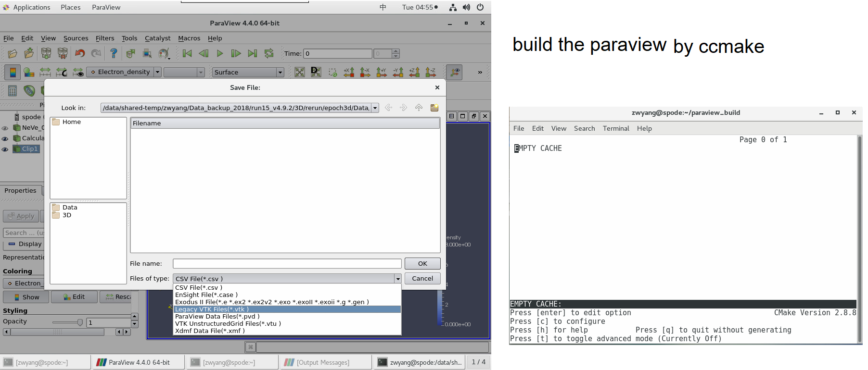Click the Save Data toolbar icon

tap(29, 53)
